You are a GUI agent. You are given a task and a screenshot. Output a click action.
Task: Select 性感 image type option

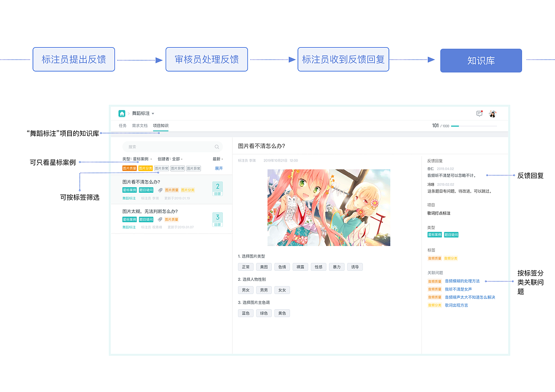319,267
